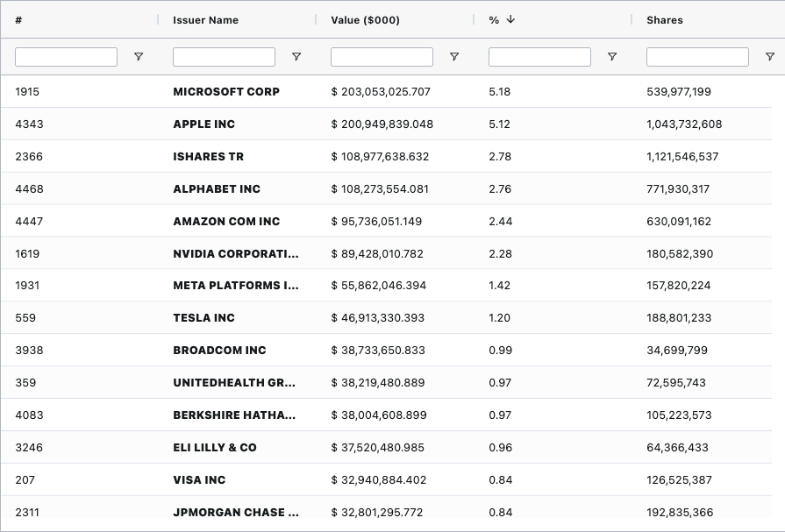The image size is (785, 532).
Task: Click Broadcom's 0.99 percent cell
Action: click(501, 351)
